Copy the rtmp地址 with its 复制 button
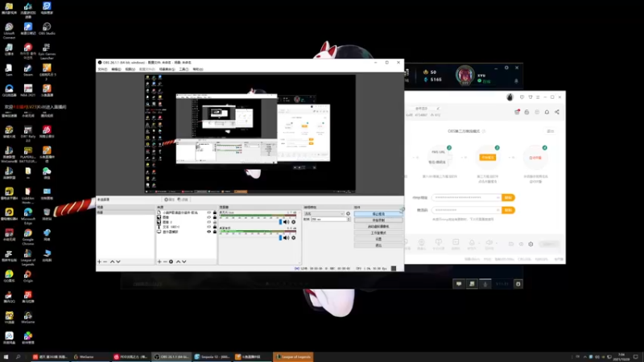644x362 pixels. pyautogui.click(x=508, y=198)
